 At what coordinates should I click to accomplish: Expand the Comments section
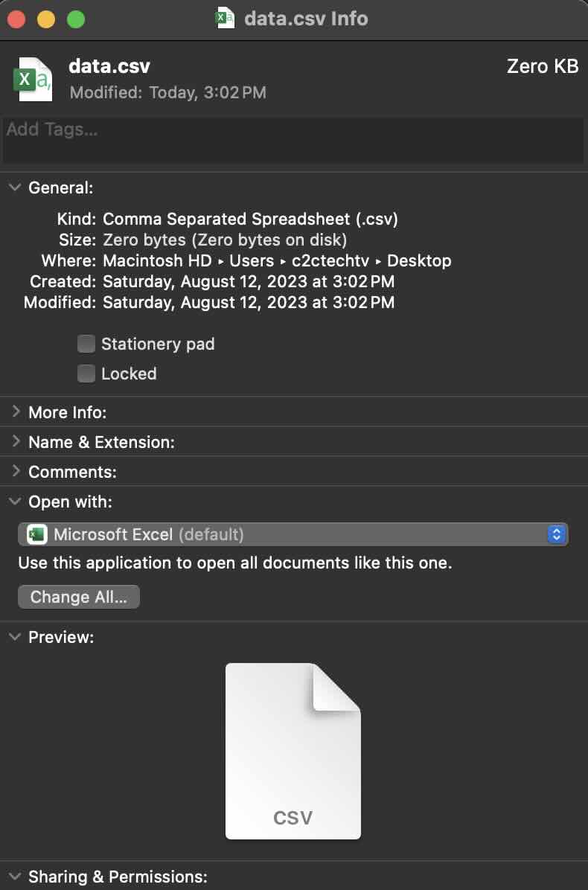click(15, 471)
